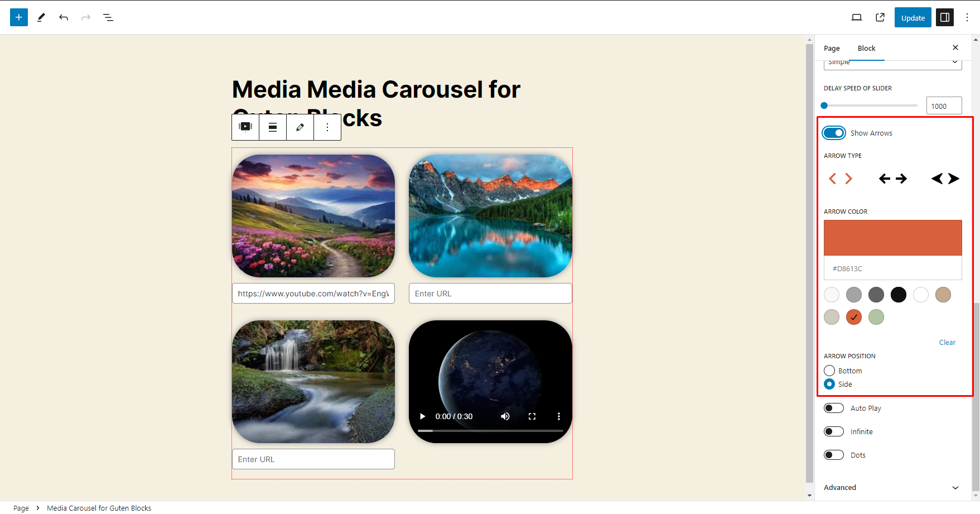The width and height of the screenshot is (980, 514).
Task: Select the Tools pencil icon
Action: [41, 17]
